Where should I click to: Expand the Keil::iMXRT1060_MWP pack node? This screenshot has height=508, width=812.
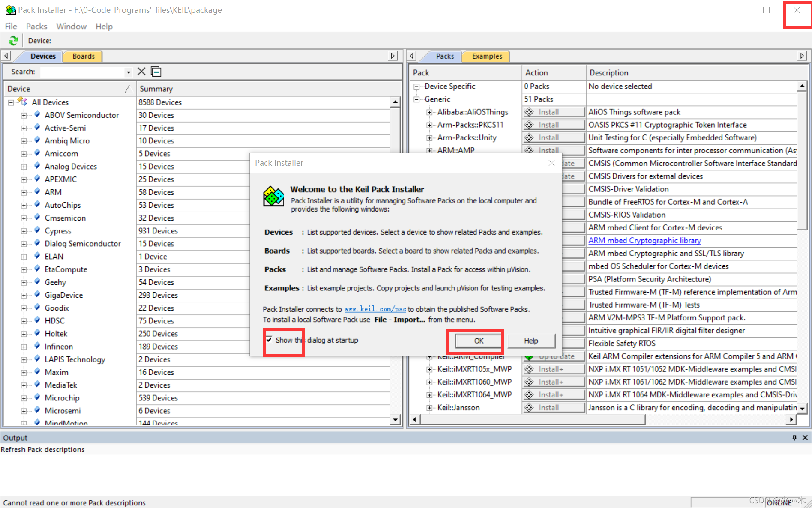tap(429, 382)
